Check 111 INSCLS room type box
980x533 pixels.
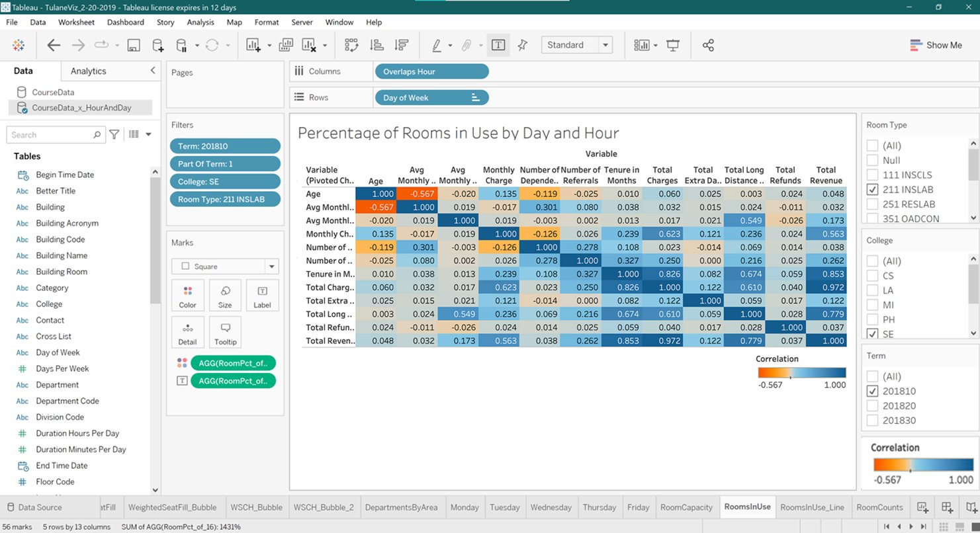[873, 175]
